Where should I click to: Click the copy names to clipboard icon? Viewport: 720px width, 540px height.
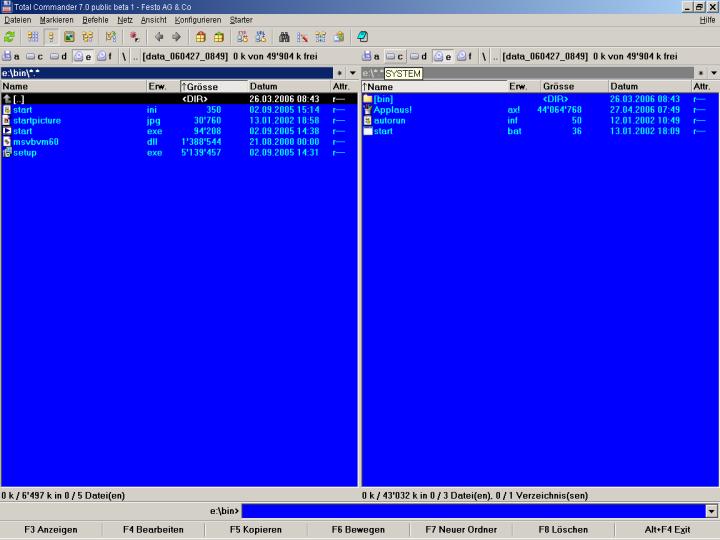coord(339,37)
